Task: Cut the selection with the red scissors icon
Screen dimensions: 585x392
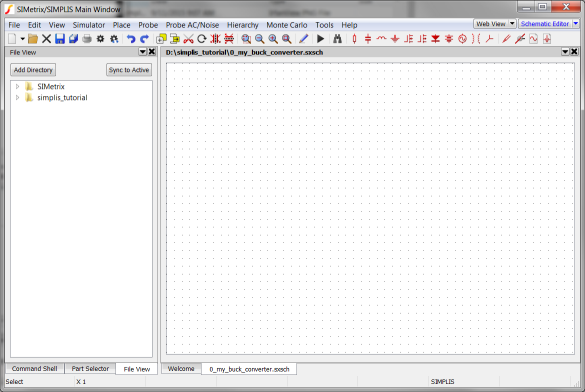Action: (x=188, y=39)
